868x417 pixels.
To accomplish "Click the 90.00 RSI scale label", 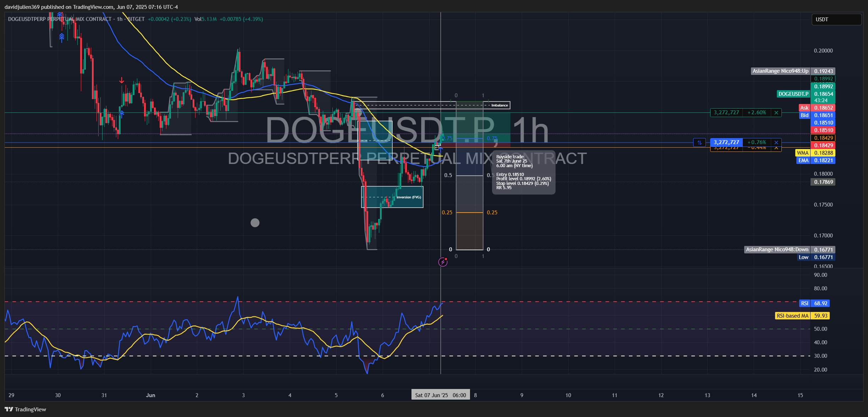I will pos(820,275).
